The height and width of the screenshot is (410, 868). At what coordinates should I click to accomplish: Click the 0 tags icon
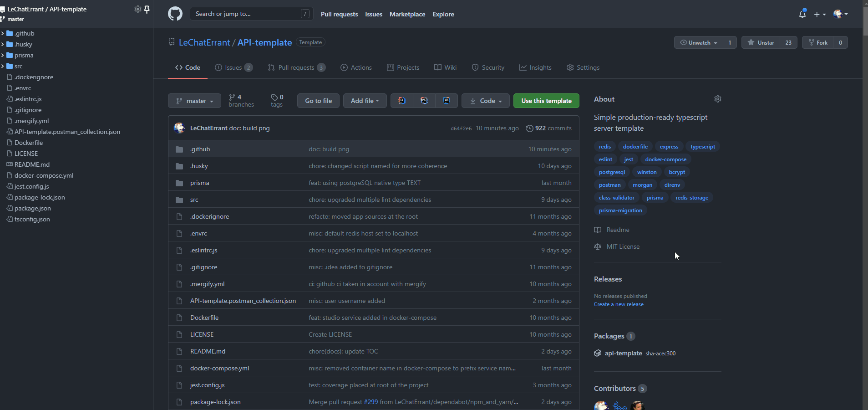tap(274, 97)
